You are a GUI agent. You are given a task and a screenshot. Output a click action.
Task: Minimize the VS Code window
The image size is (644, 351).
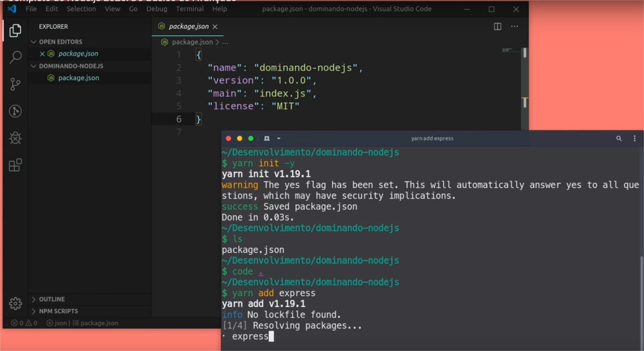coord(467,9)
